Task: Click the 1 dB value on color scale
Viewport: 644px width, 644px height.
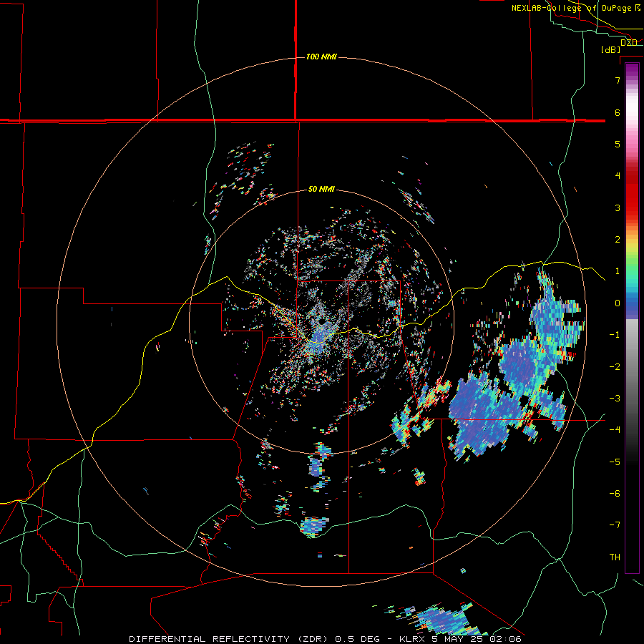Action: click(x=618, y=271)
